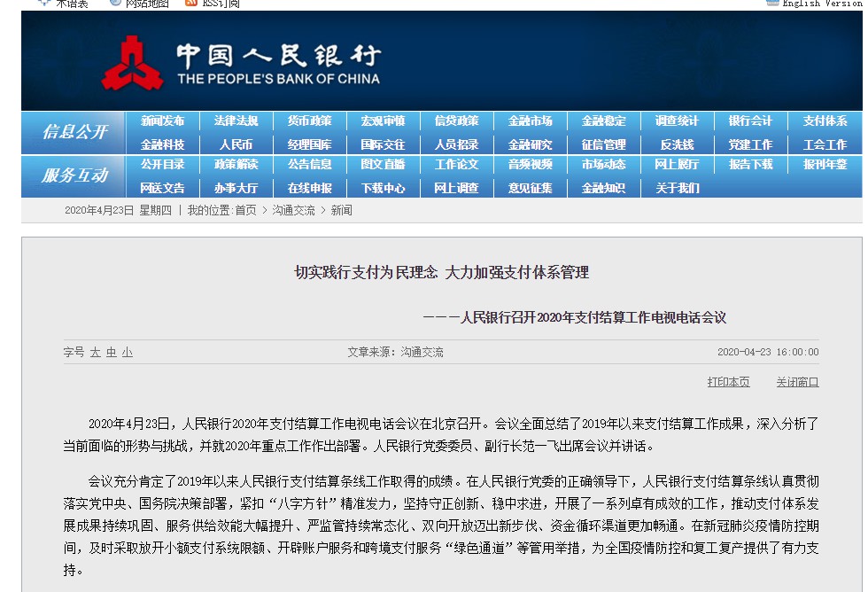Open 金融知识 section
The width and height of the screenshot is (868, 592).
(x=604, y=188)
